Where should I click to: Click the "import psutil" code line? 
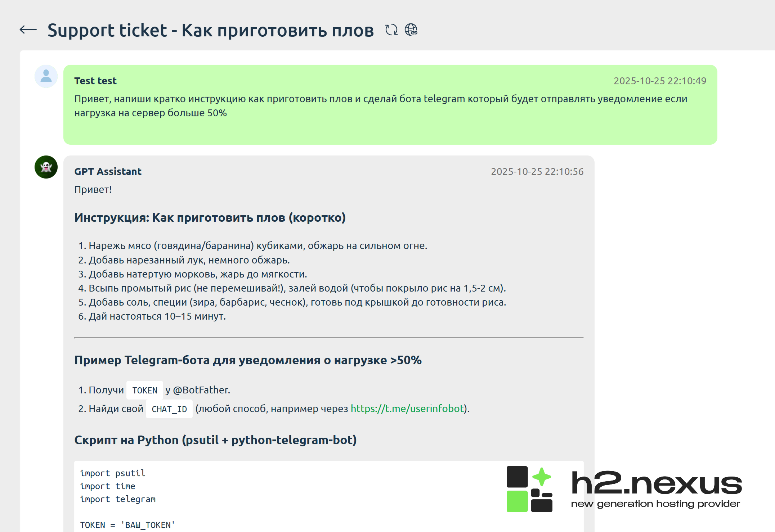coord(113,473)
